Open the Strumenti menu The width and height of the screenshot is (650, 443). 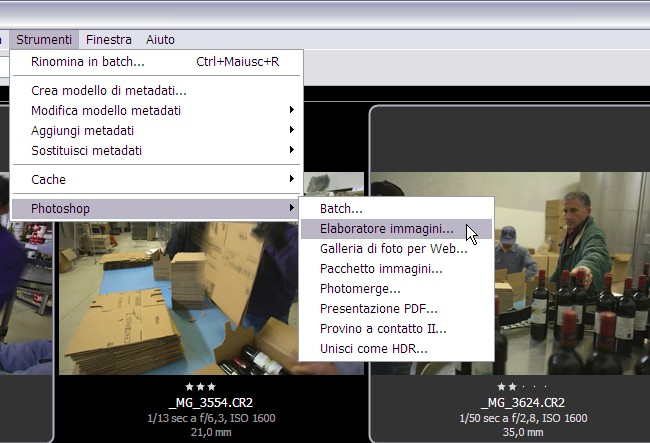pyautogui.click(x=44, y=40)
